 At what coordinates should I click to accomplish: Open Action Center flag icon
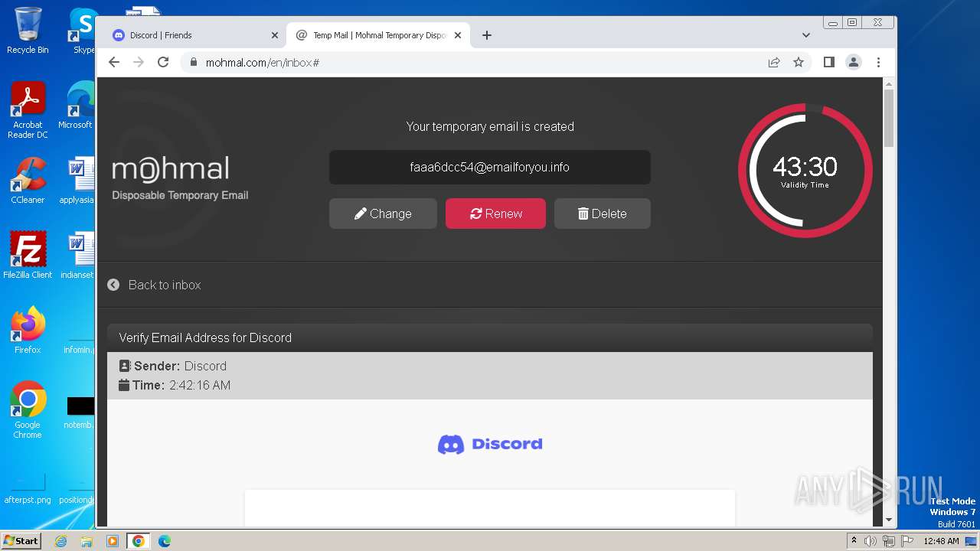[907, 541]
